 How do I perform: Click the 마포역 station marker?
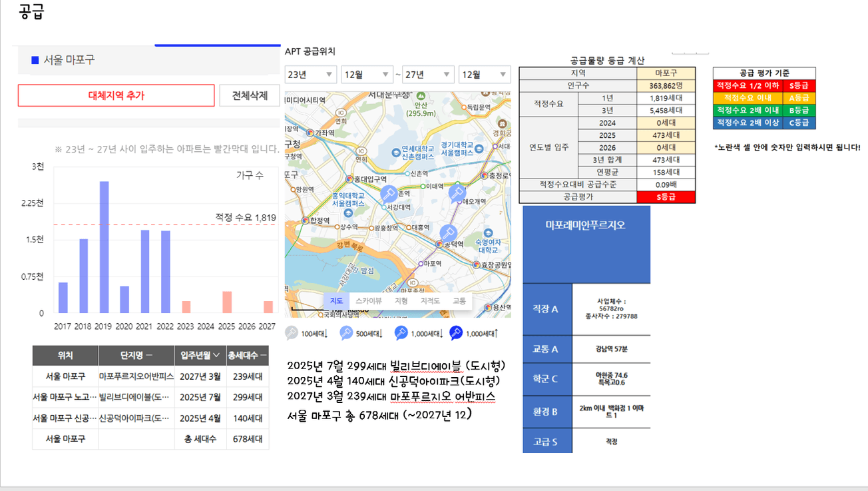421,264
